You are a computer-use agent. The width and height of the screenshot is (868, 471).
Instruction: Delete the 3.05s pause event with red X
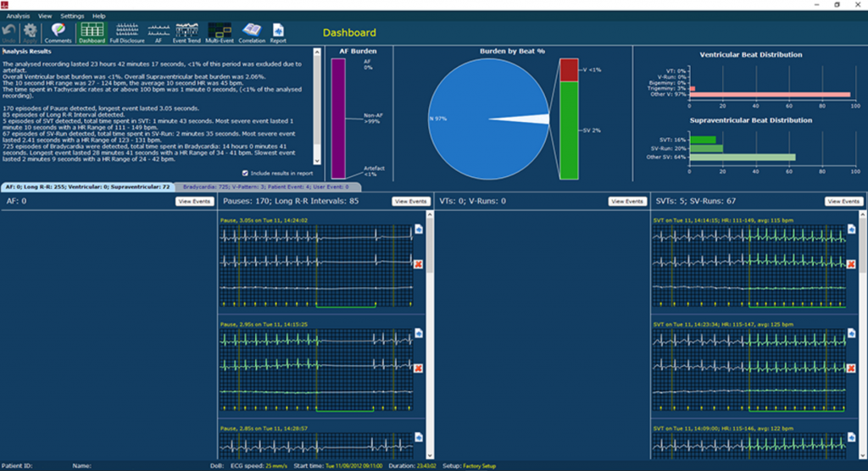(x=419, y=264)
